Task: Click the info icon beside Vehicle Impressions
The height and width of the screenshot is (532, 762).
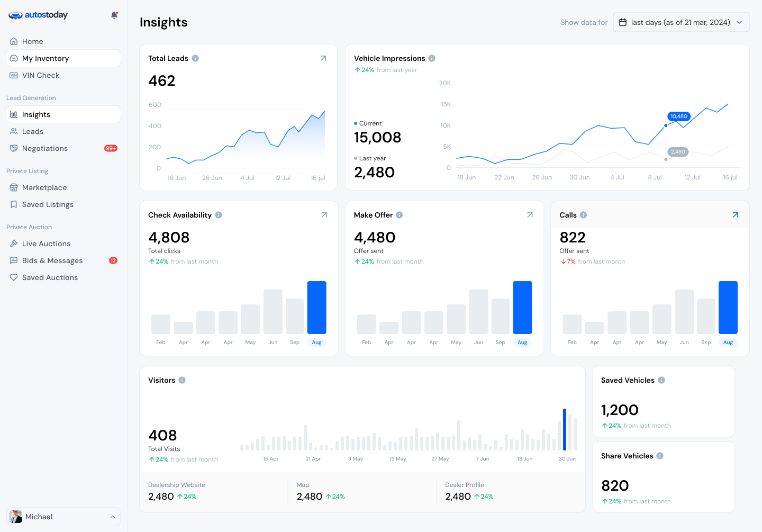Action: (x=432, y=58)
